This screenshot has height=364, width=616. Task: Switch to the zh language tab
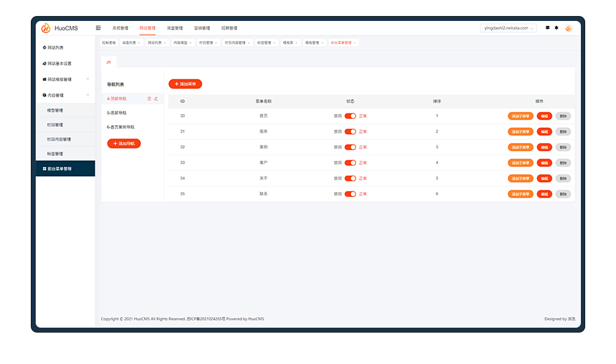tap(109, 62)
